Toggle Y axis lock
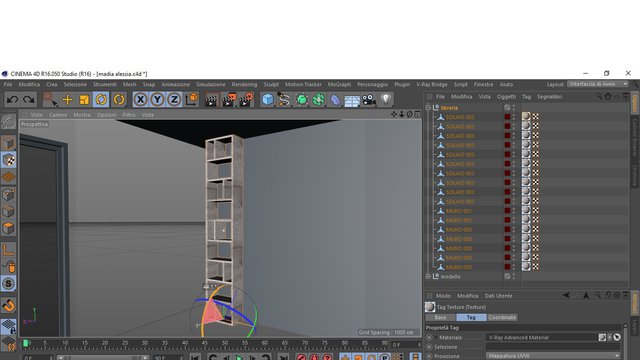The width and height of the screenshot is (640, 360). (157, 99)
